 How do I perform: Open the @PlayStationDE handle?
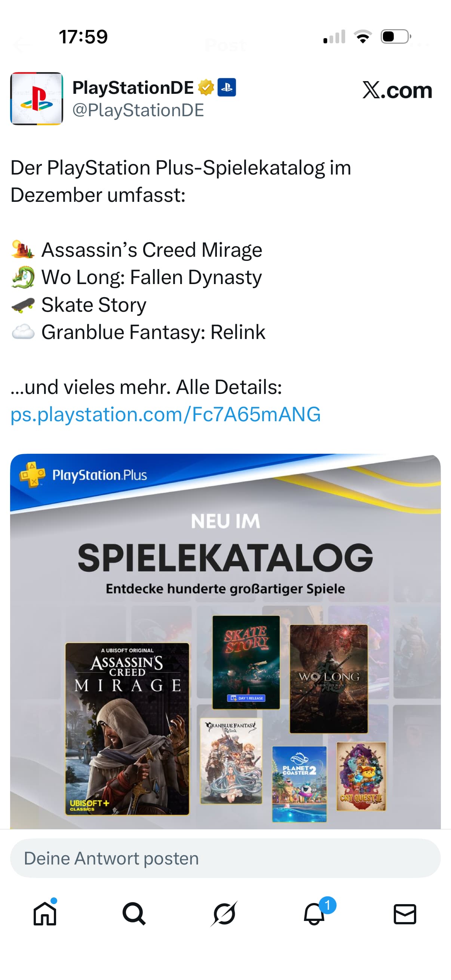[138, 110]
